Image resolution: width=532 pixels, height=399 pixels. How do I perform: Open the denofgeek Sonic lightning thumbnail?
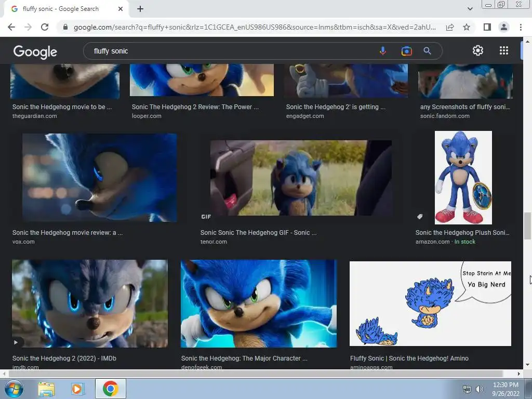pos(259,303)
